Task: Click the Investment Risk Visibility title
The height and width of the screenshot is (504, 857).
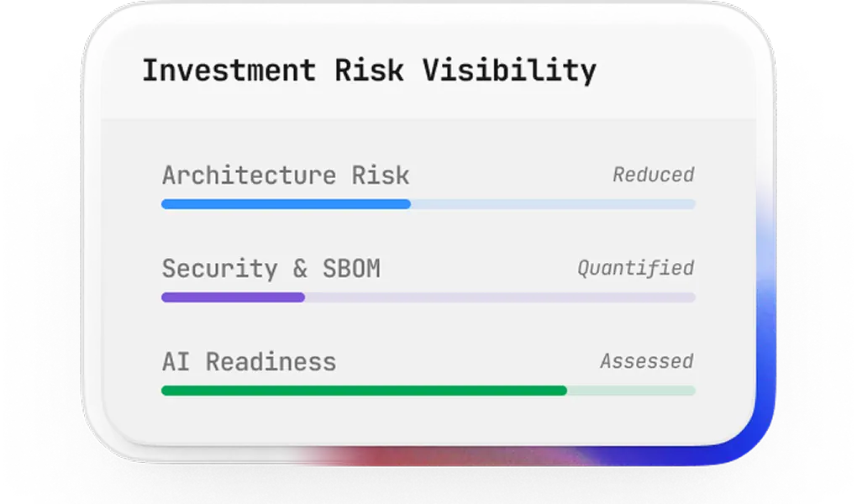Action: click(x=369, y=71)
